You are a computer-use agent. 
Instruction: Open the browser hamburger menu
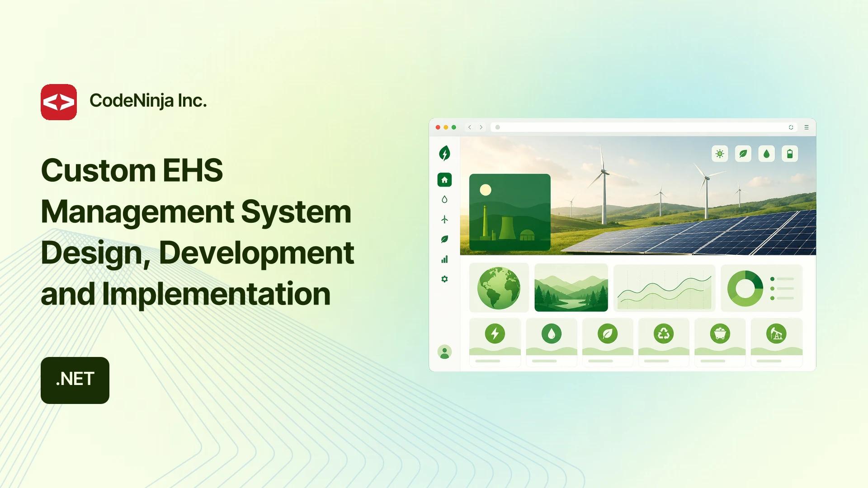pos(807,127)
